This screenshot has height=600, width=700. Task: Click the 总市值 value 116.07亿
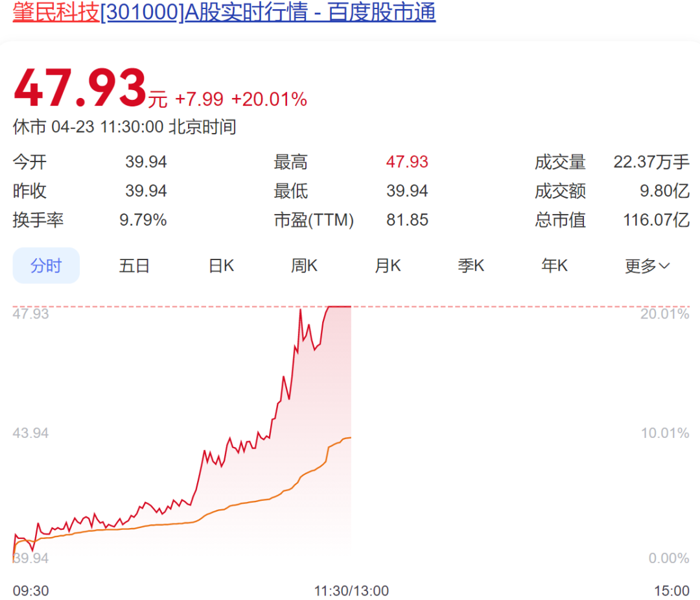pos(656,220)
